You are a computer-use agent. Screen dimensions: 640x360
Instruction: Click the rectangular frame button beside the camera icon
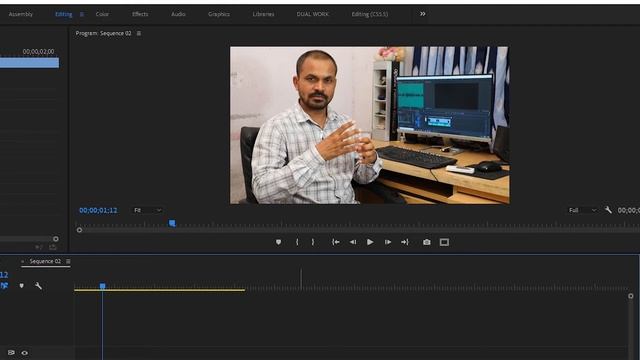click(x=444, y=242)
